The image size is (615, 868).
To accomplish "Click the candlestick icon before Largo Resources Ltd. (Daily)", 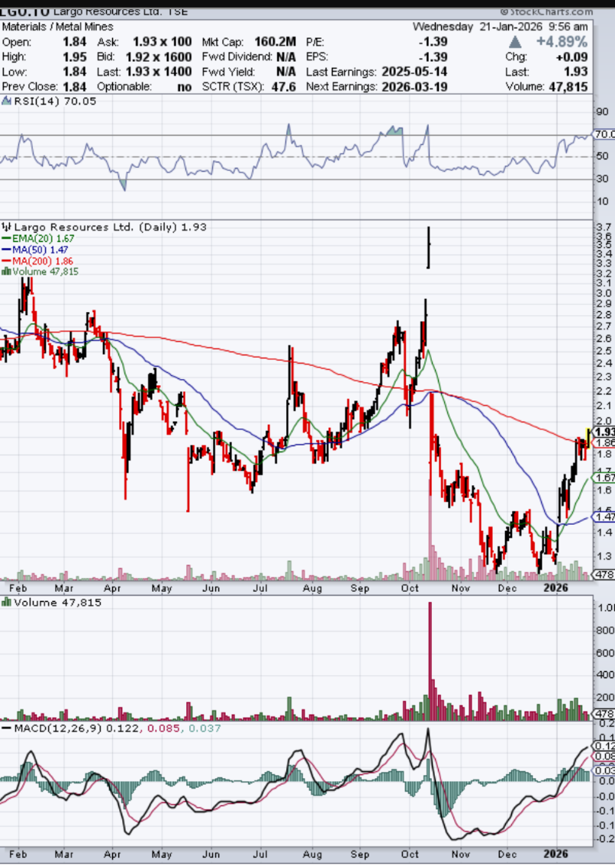I will pyautogui.click(x=6, y=227).
